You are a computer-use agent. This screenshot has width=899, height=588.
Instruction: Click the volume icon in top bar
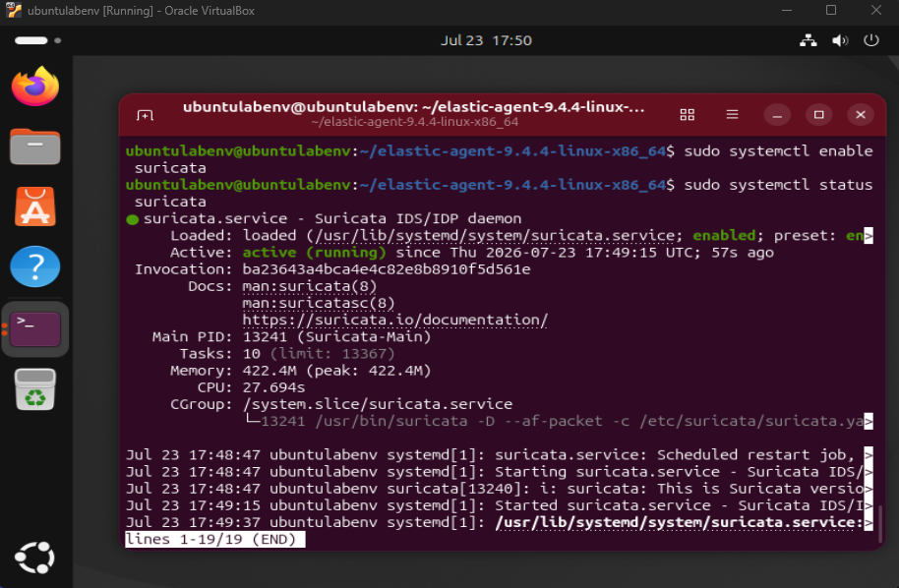(x=840, y=40)
